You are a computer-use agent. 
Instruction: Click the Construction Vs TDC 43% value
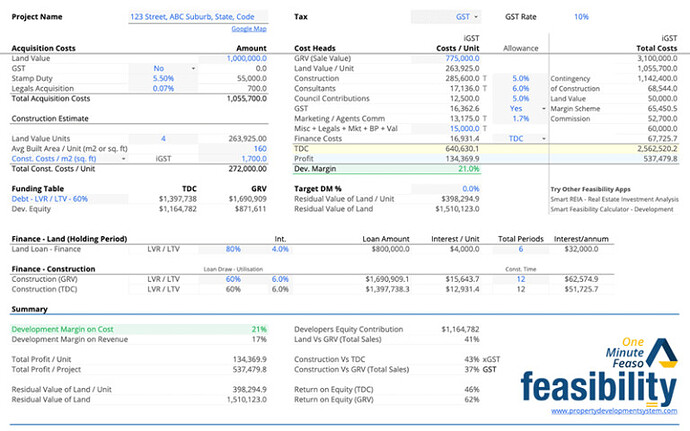click(x=471, y=359)
